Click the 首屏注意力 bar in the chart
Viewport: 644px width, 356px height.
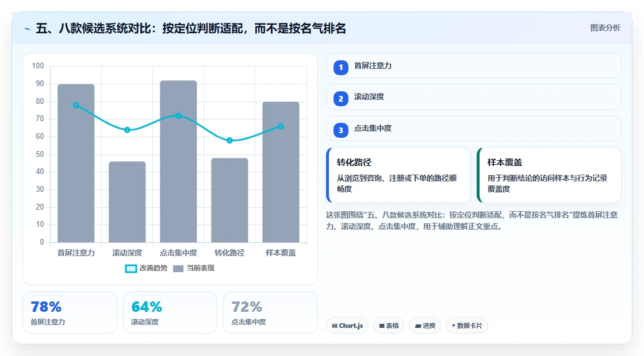(76, 163)
